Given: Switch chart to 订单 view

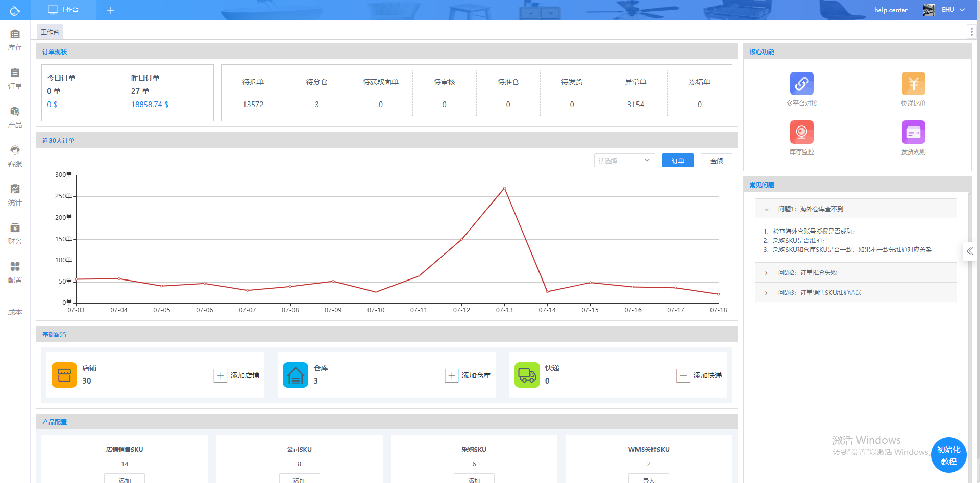Looking at the screenshot, I should [x=678, y=160].
